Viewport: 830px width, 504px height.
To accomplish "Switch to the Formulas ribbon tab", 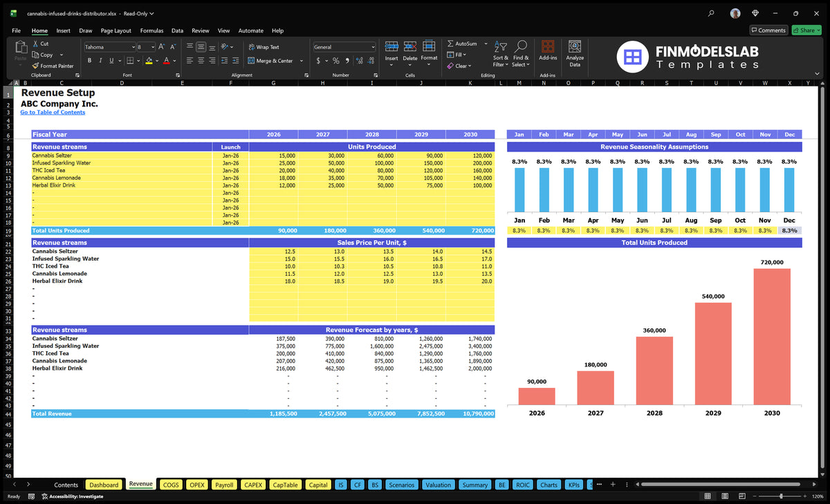I will [151, 30].
